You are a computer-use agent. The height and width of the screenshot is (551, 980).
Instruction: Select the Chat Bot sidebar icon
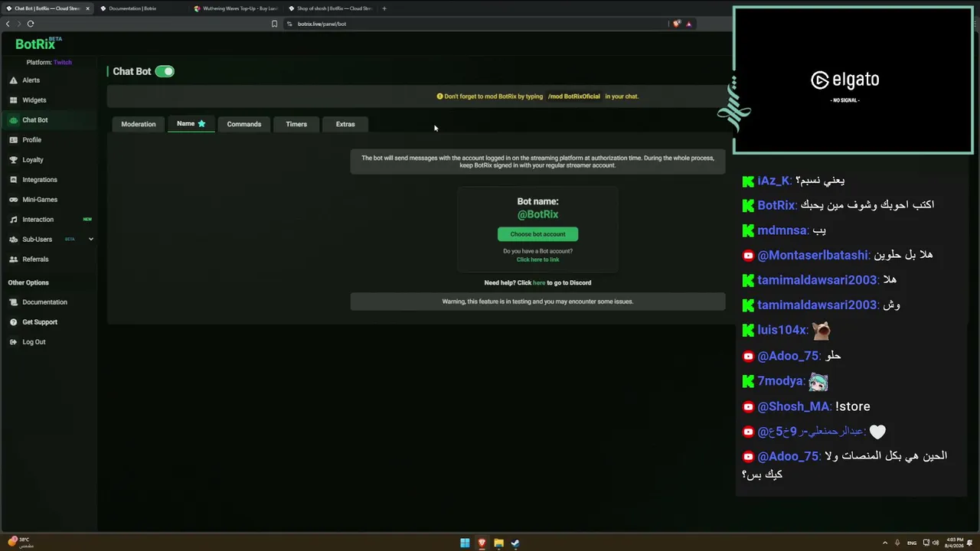[14, 120]
